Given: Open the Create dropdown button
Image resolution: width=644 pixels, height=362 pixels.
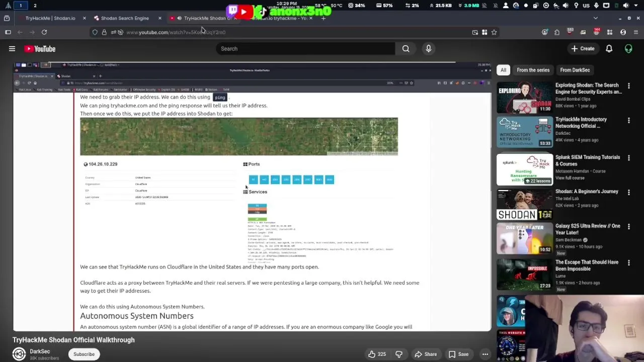Looking at the screenshot, I should coord(583,49).
